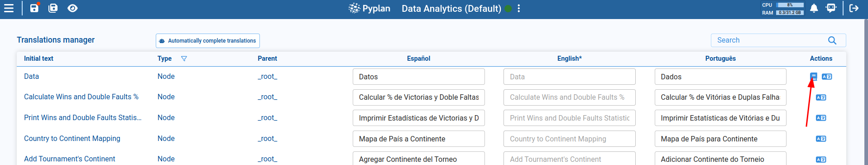Click the translate A-Z icon for Data row
Screen dimensions: 868x165
tap(827, 77)
